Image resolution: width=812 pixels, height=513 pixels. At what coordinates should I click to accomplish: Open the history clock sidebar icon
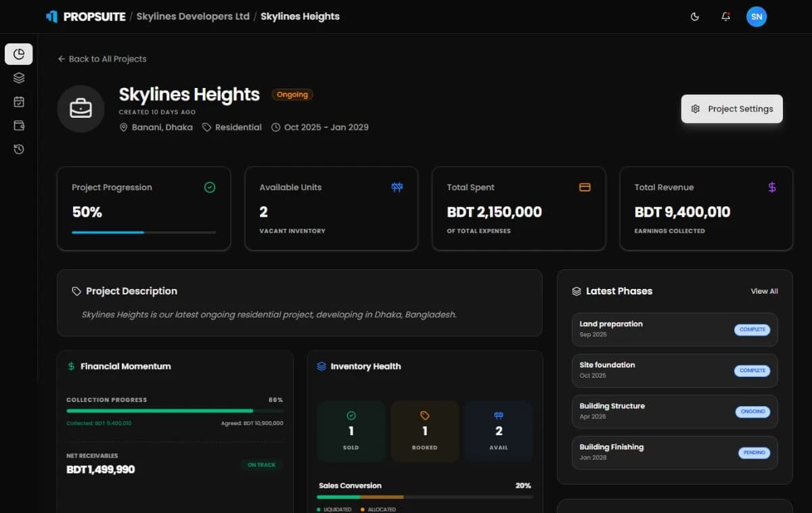click(x=19, y=149)
